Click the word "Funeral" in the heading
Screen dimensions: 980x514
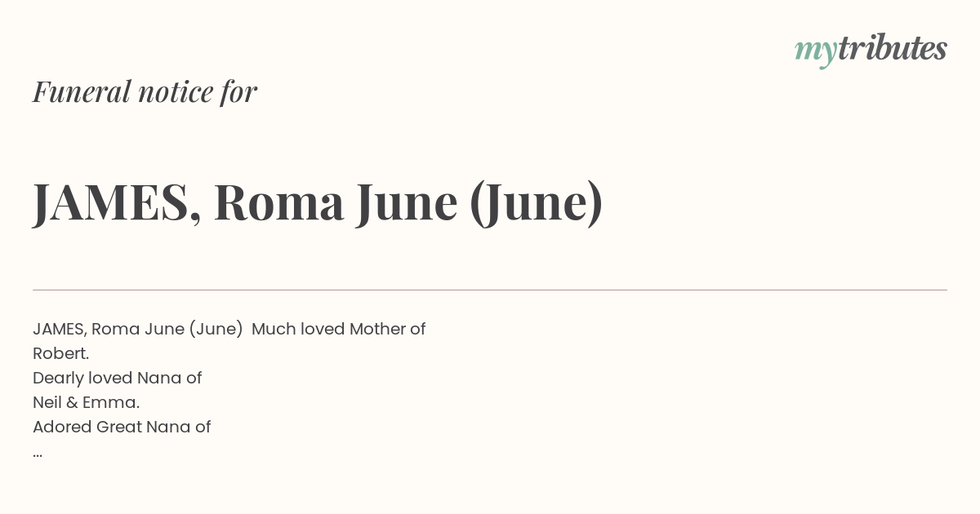(x=82, y=91)
